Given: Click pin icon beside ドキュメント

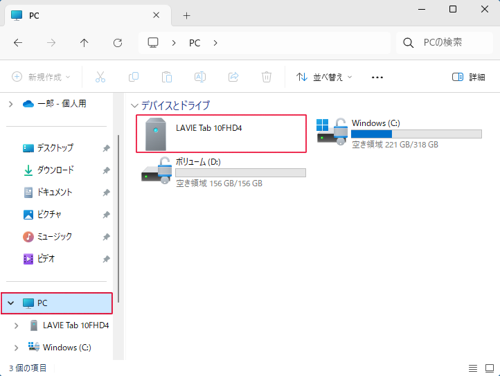Looking at the screenshot, I should [106, 193].
